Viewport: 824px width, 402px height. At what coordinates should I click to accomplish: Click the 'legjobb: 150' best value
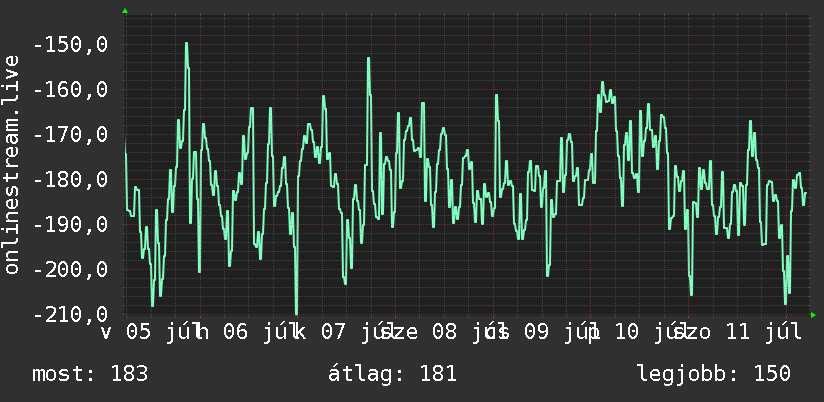(x=714, y=374)
